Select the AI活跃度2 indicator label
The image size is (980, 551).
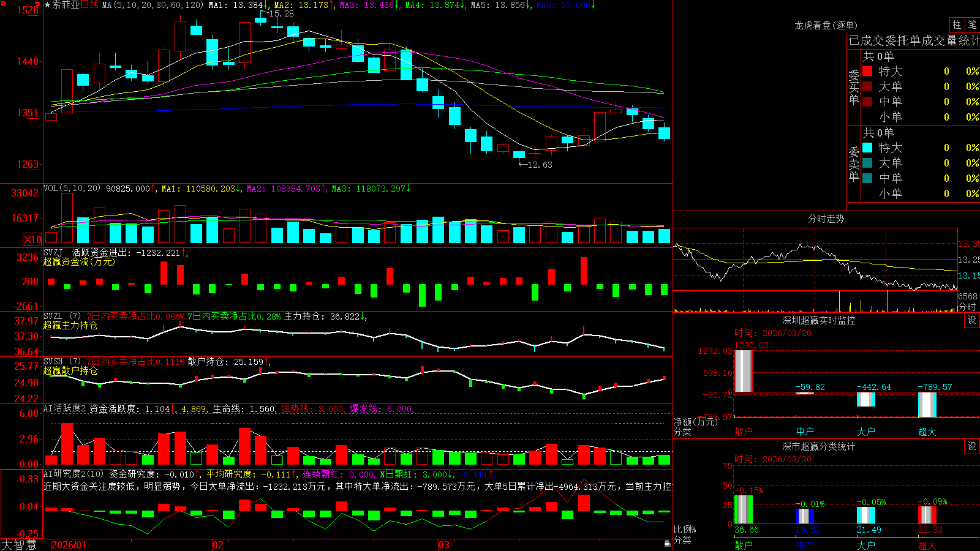coord(65,408)
